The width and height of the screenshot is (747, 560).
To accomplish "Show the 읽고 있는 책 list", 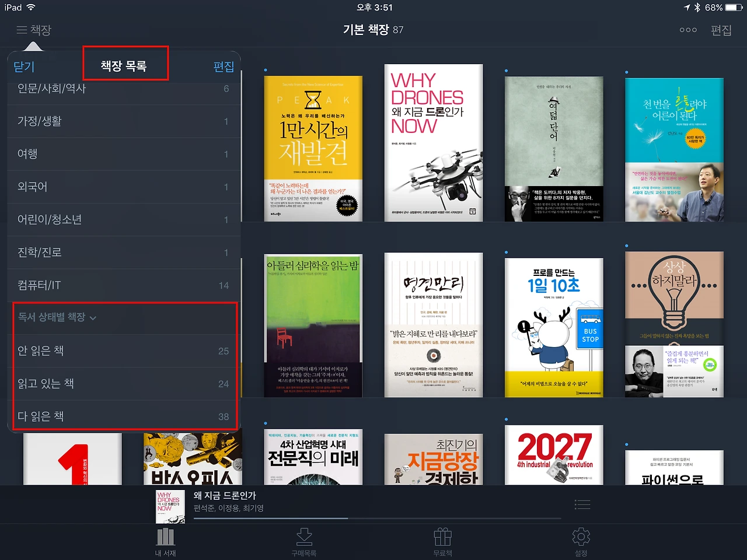I will (124, 383).
